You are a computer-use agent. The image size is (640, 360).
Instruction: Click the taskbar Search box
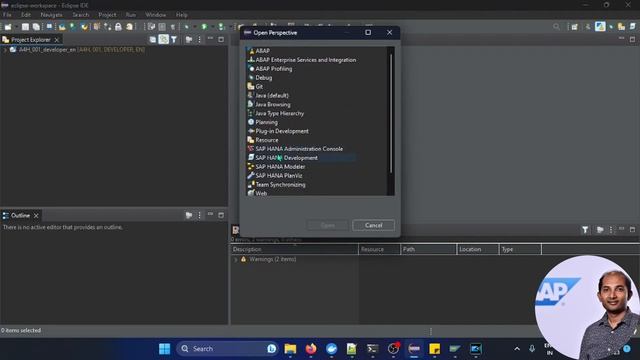pyautogui.click(x=227, y=349)
